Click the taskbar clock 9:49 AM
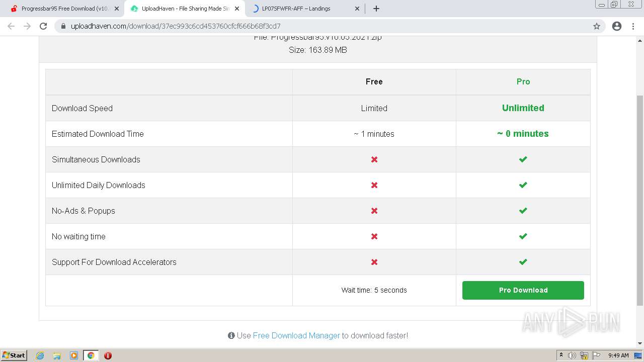The height and width of the screenshot is (362, 644). 618,355
